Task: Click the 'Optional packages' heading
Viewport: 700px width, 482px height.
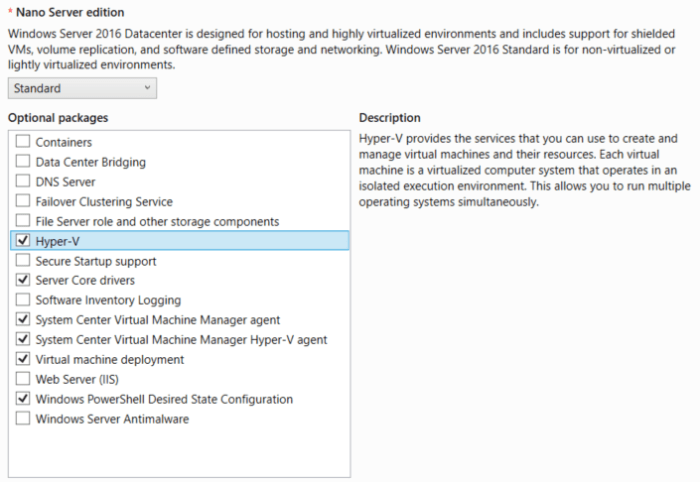Action: tap(58, 118)
